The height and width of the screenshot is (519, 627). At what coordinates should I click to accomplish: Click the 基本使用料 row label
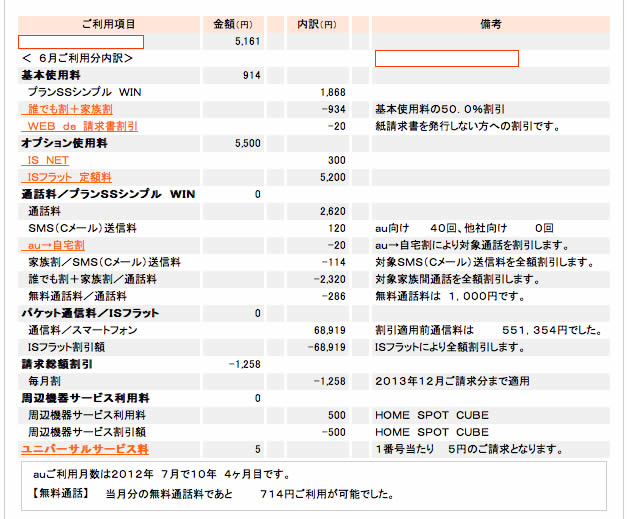point(51,75)
